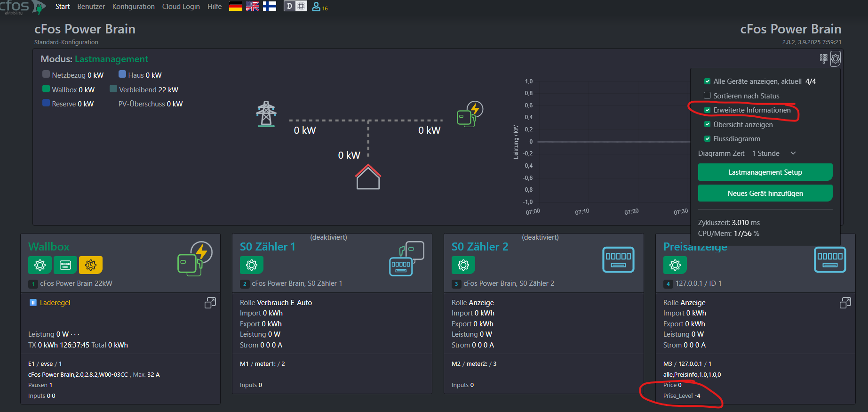Open Wallbox yellow charging rules gear
Screen dimensions: 868x412
pos(91,265)
